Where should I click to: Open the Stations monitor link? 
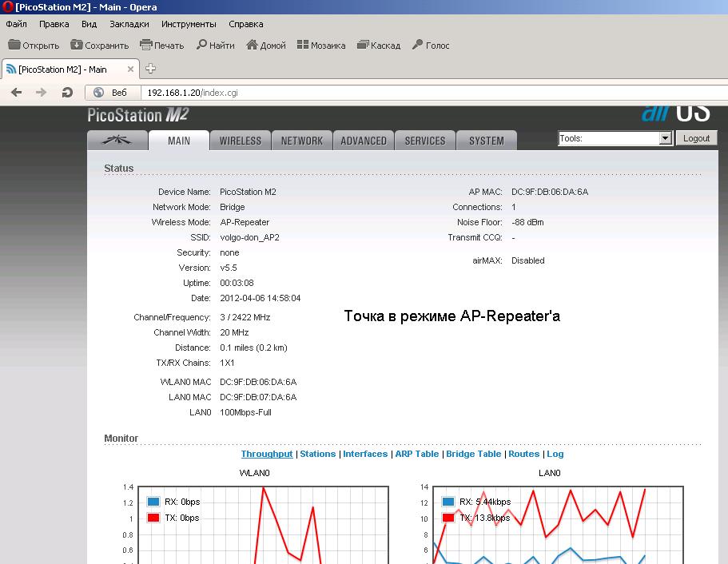click(x=317, y=454)
